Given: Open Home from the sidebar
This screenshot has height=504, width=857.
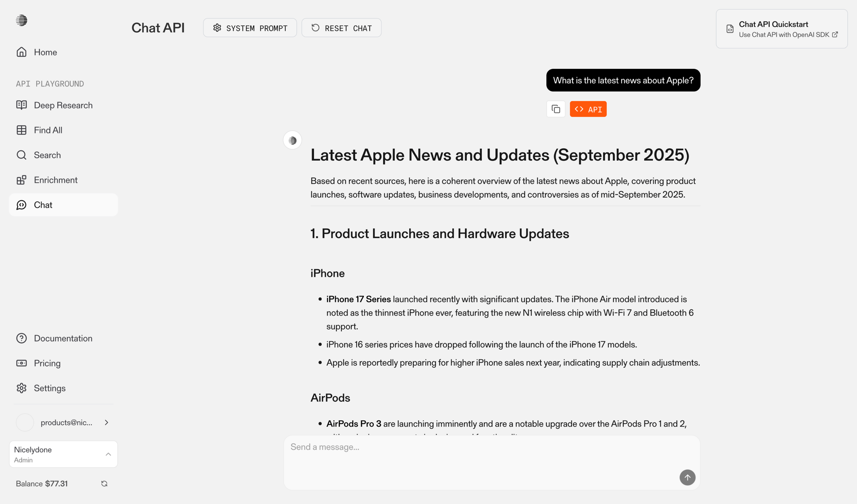Looking at the screenshot, I should pos(64,52).
